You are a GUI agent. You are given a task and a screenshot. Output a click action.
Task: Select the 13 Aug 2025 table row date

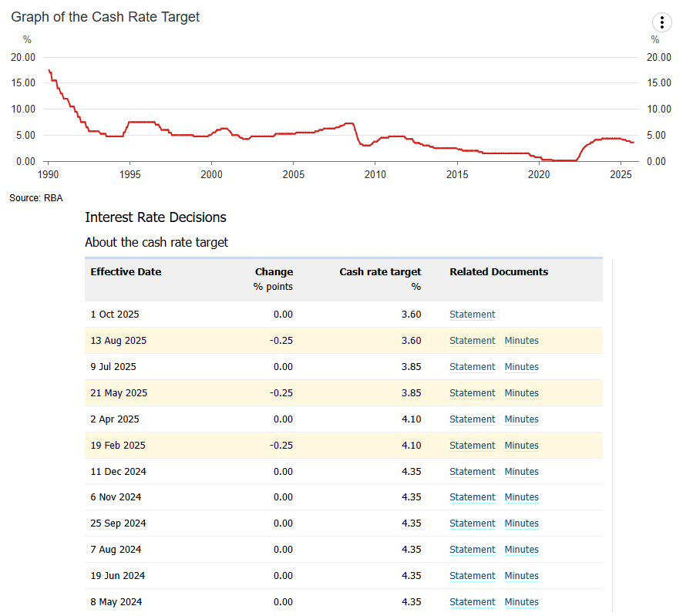pos(119,341)
